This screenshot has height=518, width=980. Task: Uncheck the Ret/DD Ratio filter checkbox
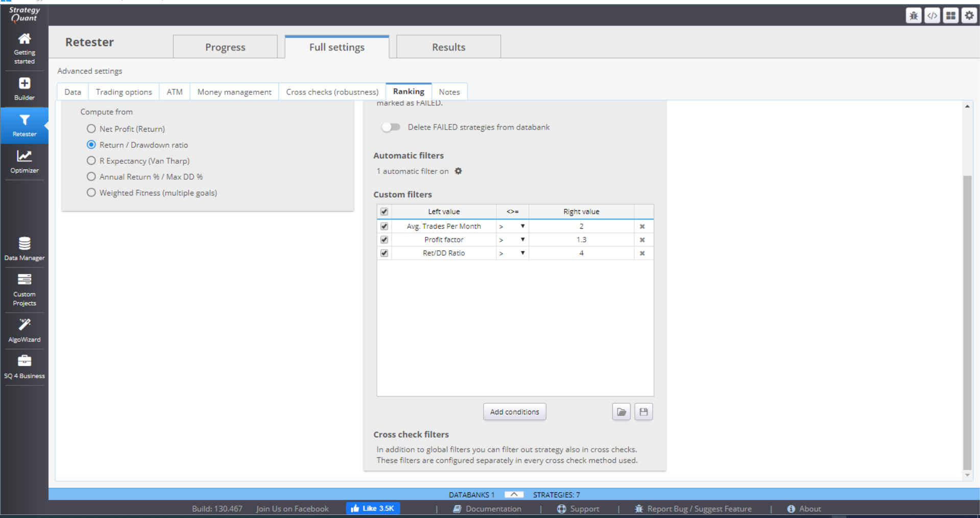click(384, 253)
